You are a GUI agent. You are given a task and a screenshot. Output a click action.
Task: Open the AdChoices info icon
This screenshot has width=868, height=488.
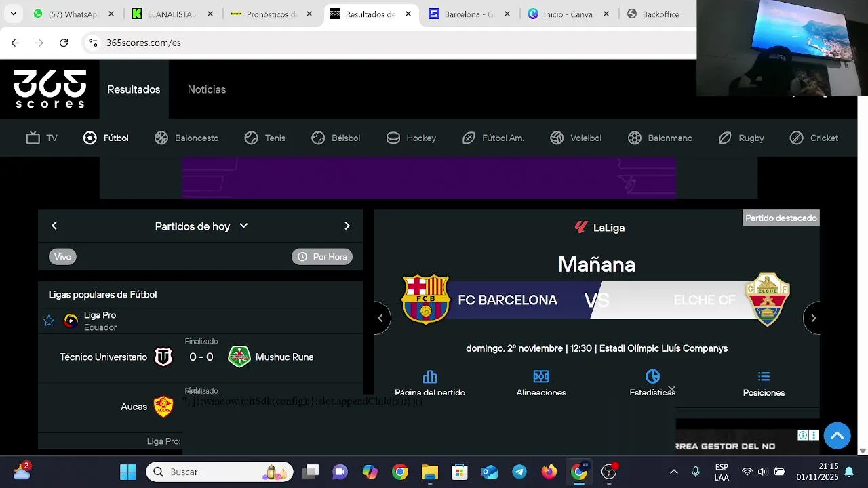(803, 435)
